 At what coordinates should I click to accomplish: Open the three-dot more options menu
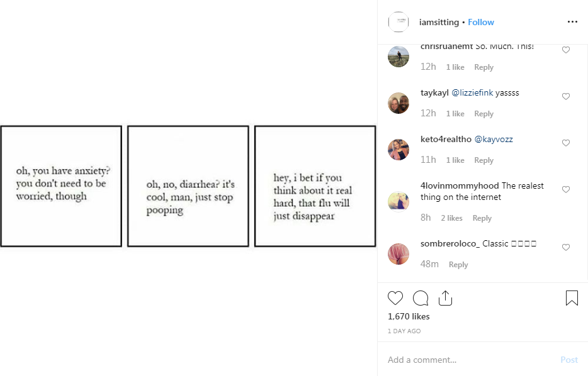pos(572,22)
